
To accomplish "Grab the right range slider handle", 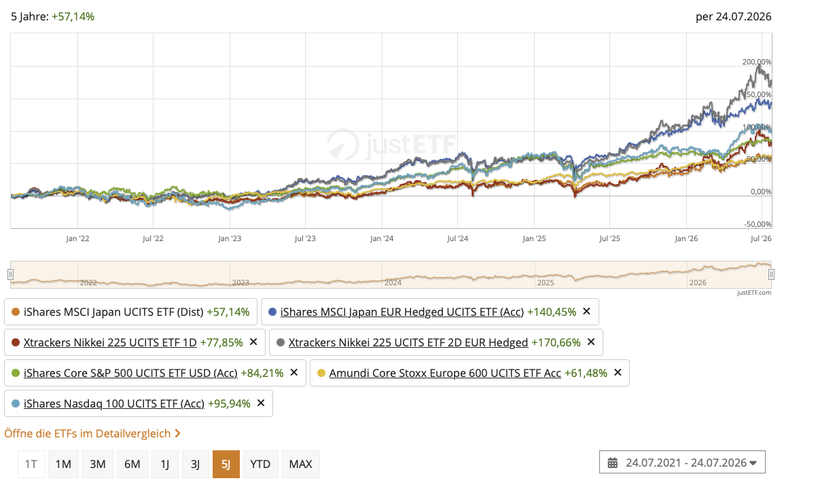I will point(771,274).
